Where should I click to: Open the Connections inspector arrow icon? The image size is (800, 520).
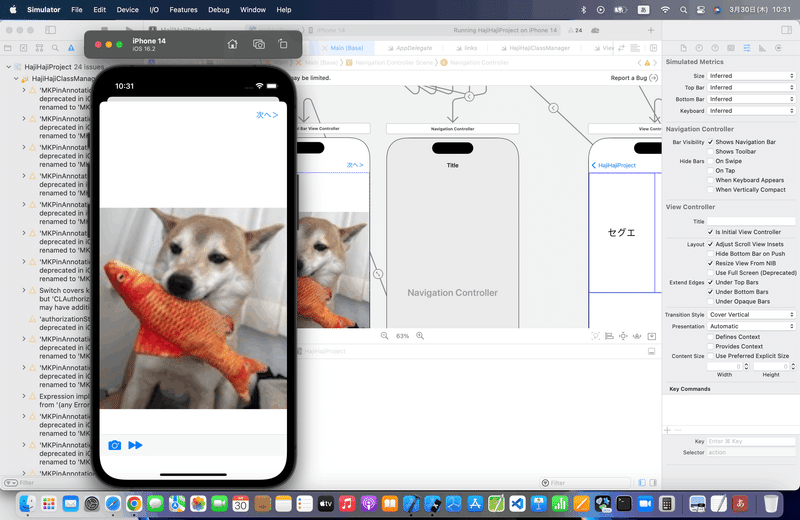(779, 48)
